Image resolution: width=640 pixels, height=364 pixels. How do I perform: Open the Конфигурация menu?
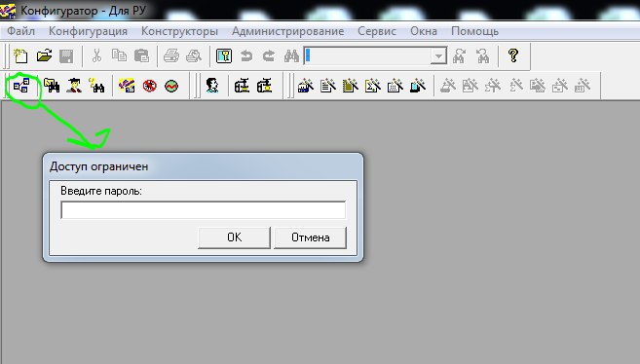click(x=88, y=31)
